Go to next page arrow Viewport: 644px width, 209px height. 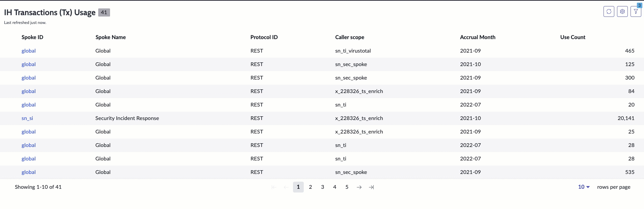click(x=359, y=187)
